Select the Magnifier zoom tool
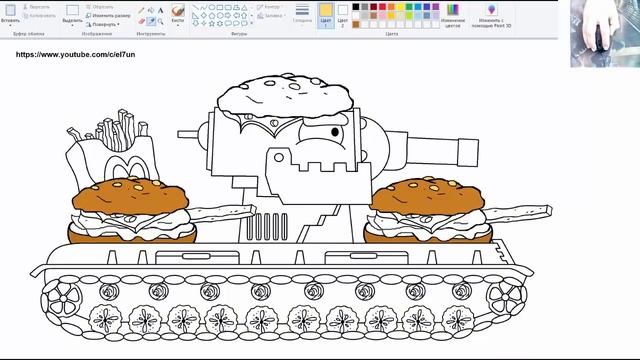Image resolution: width=640 pixels, height=360 pixels. [161, 21]
